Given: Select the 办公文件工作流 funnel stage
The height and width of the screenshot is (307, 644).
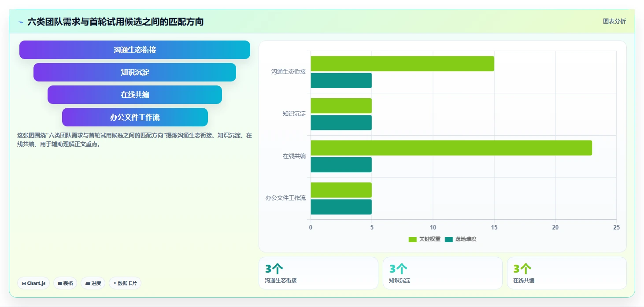Looking at the screenshot, I should [135, 117].
